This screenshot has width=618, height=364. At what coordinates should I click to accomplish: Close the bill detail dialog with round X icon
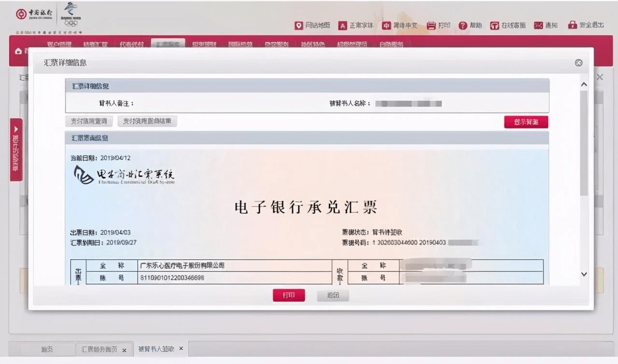[x=579, y=63]
